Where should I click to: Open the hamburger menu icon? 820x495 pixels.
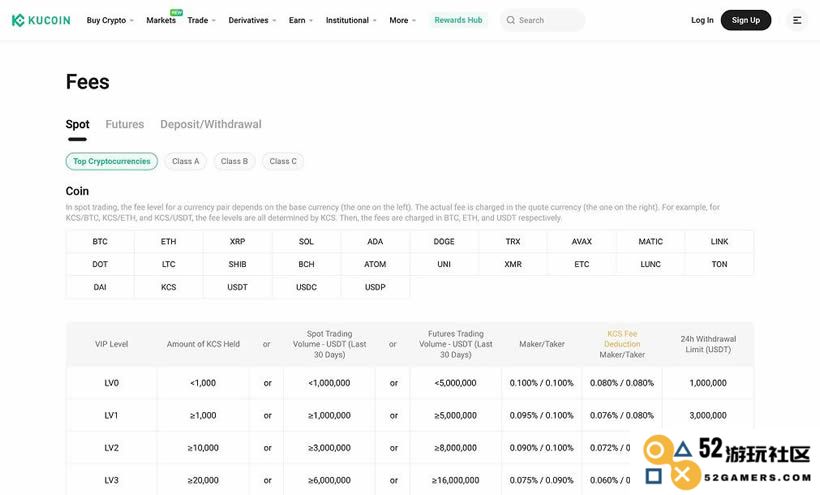(x=797, y=20)
